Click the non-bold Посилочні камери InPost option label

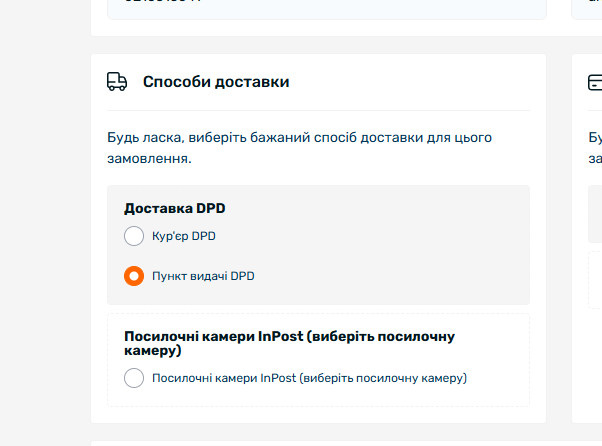[x=309, y=378]
